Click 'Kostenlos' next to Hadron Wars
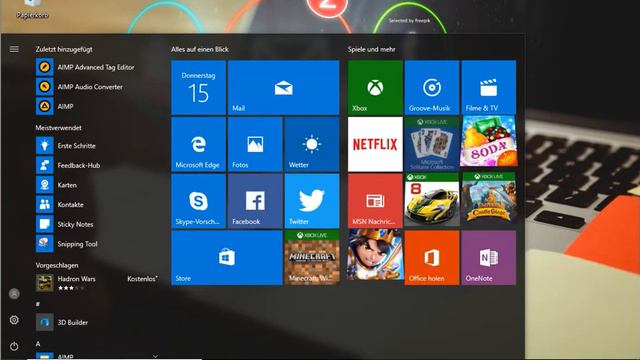640x360 pixels. pos(142,279)
